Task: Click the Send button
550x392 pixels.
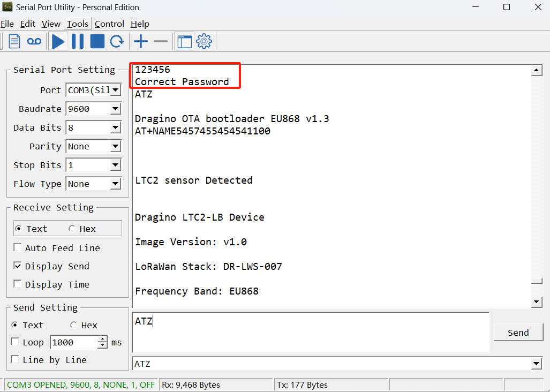Action: (x=518, y=333)
